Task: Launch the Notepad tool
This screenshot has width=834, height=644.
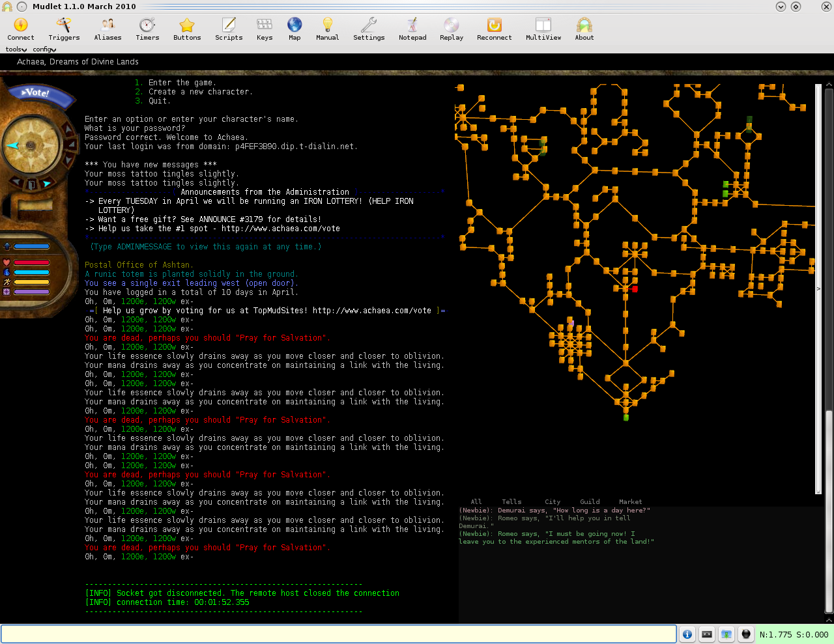Action: click(x=412, y=29)
